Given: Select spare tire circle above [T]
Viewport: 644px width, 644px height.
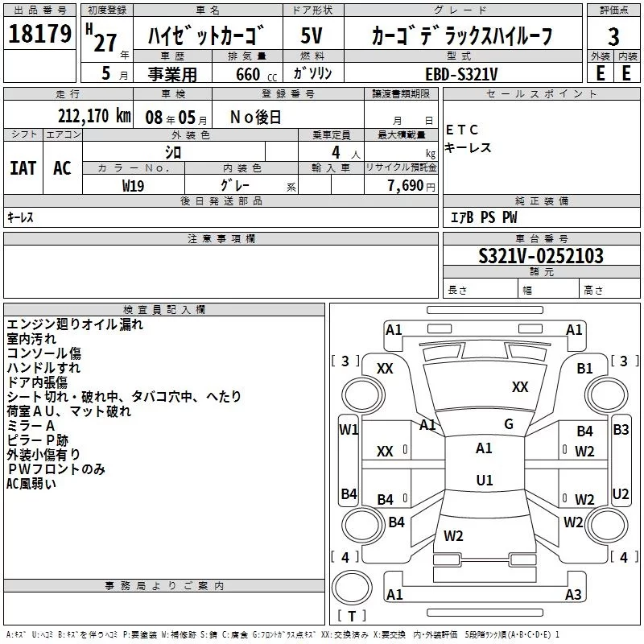Looking at the screenshot, I should [x=352, y=588].
